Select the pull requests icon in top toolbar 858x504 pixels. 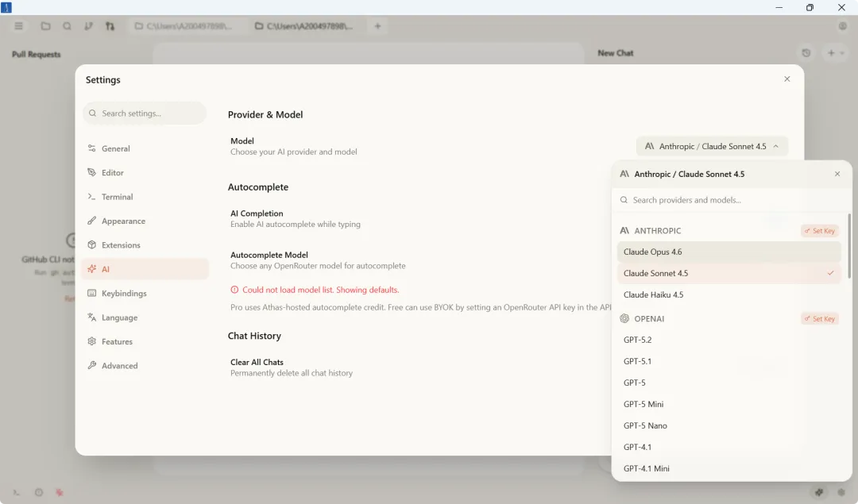tap(110, 25)
